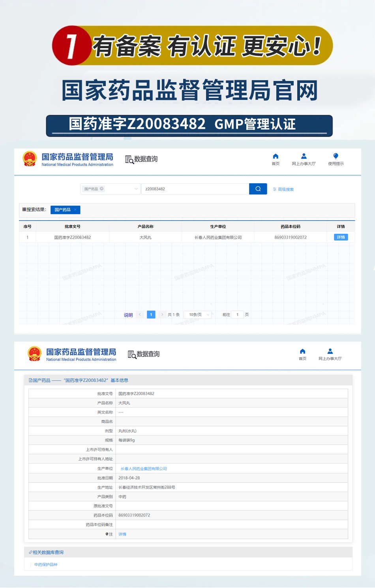Select the 长春经济技术开发区常州街288号 address value

coord(147,487)
